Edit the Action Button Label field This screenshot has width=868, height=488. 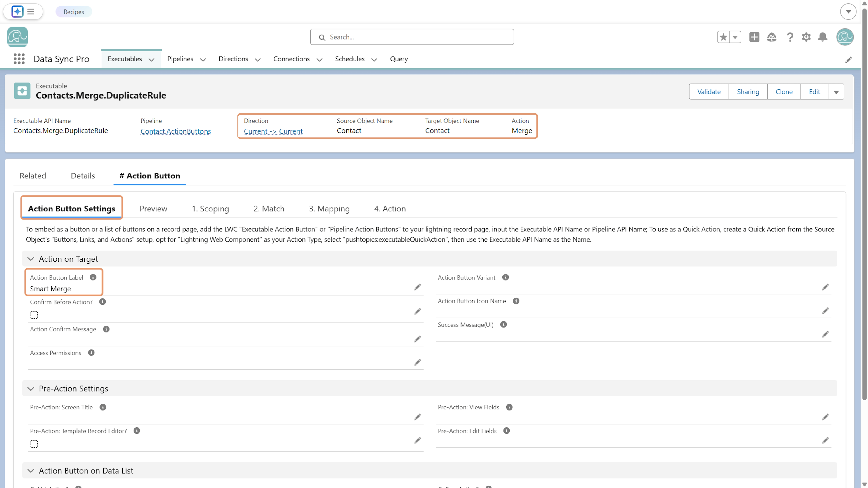(x=417, y=287)
